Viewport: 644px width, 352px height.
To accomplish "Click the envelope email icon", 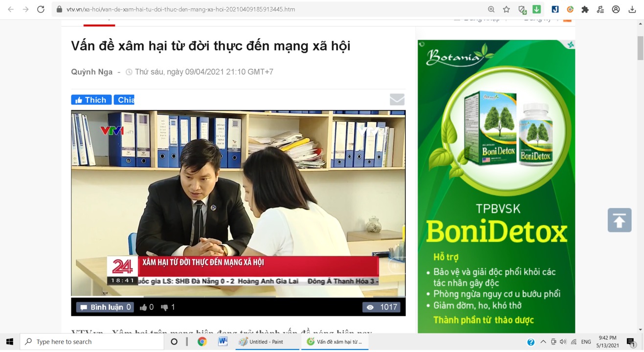I will [397, 99].
